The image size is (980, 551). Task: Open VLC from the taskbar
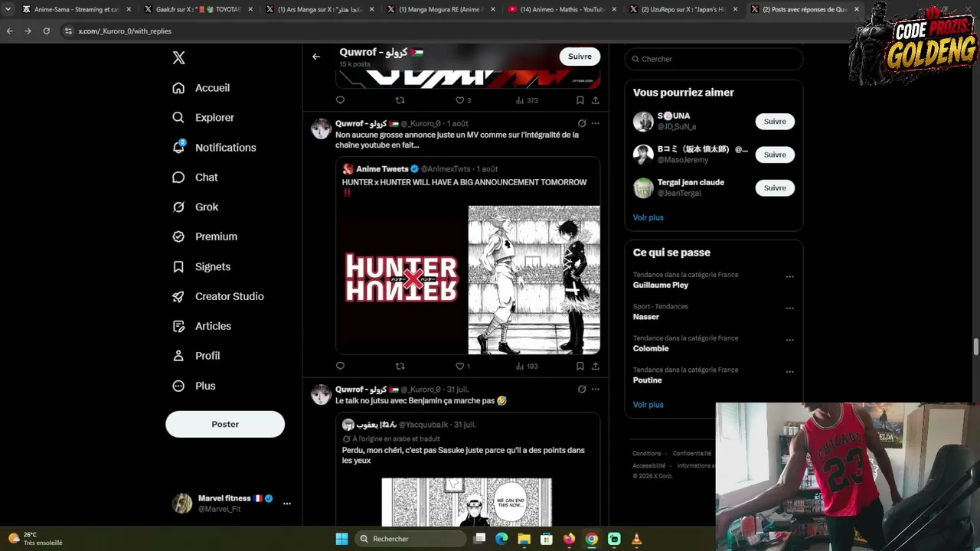tap(636, 539)
